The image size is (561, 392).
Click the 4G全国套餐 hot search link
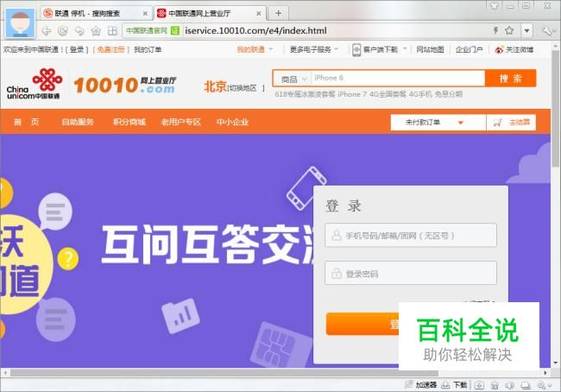[x=388, y=94]
